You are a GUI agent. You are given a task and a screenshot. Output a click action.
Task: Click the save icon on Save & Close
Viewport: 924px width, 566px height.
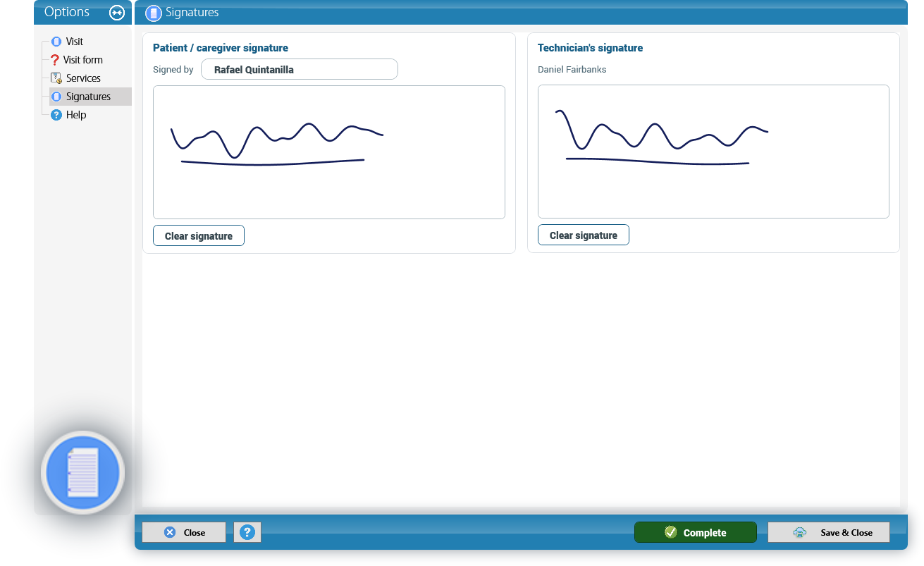[800, 532]
